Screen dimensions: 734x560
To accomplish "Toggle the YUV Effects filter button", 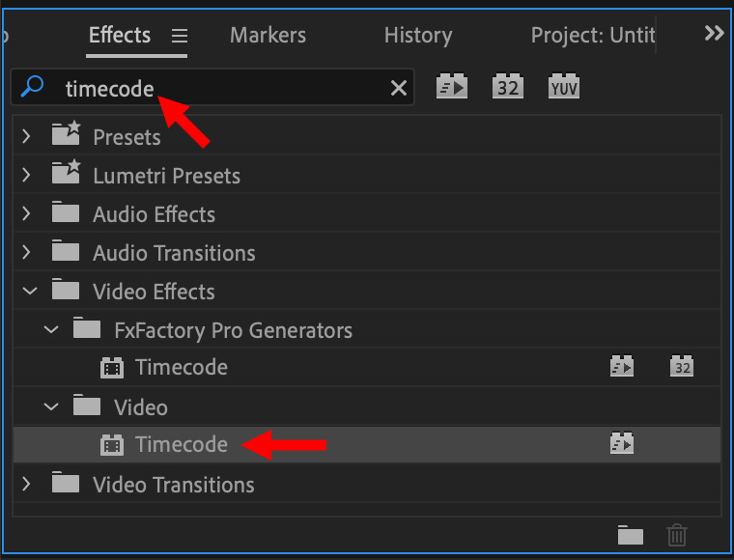I will pyautogui.click(x=564, y=87).
